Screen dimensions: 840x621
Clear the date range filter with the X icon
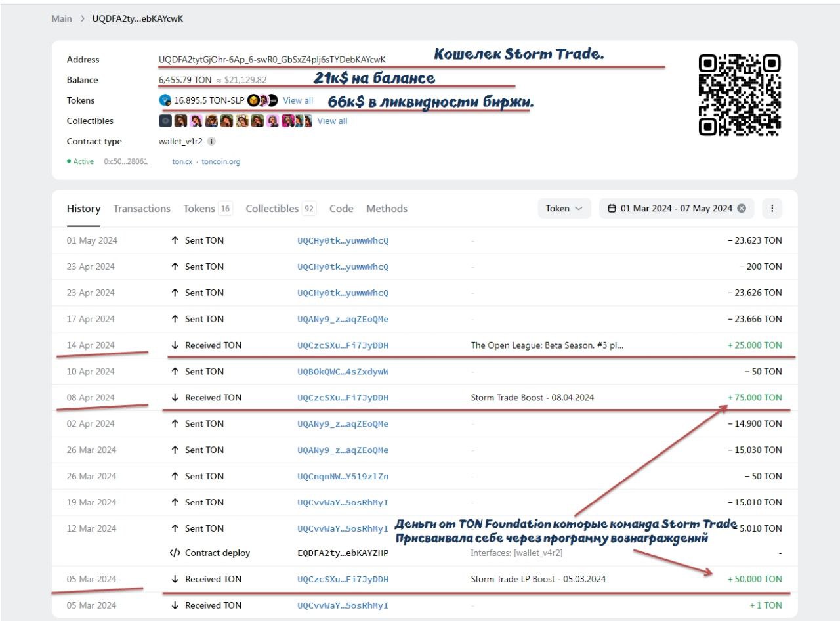[742, 208]
